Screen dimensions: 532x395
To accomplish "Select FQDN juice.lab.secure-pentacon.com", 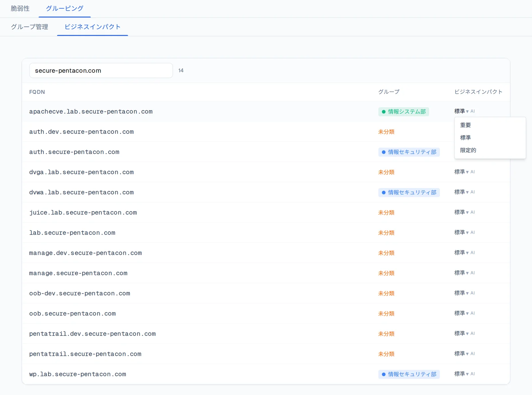I will pos(83,213).
